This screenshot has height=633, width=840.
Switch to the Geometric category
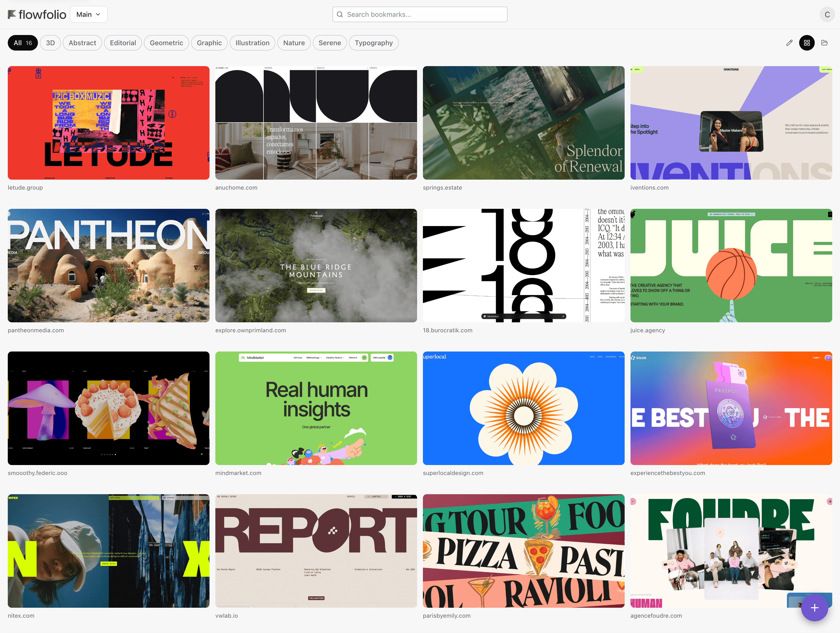pyautogui.click(x=166, y=43)
